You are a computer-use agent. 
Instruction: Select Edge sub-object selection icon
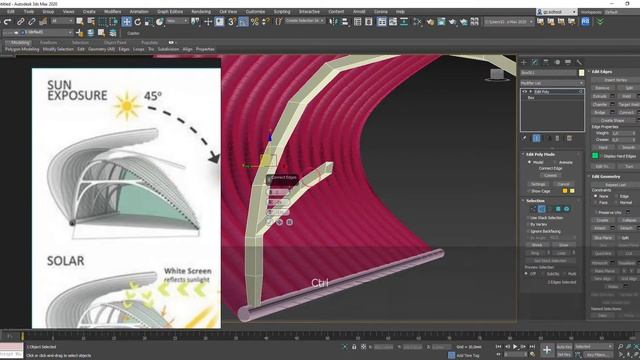(542, 209)
